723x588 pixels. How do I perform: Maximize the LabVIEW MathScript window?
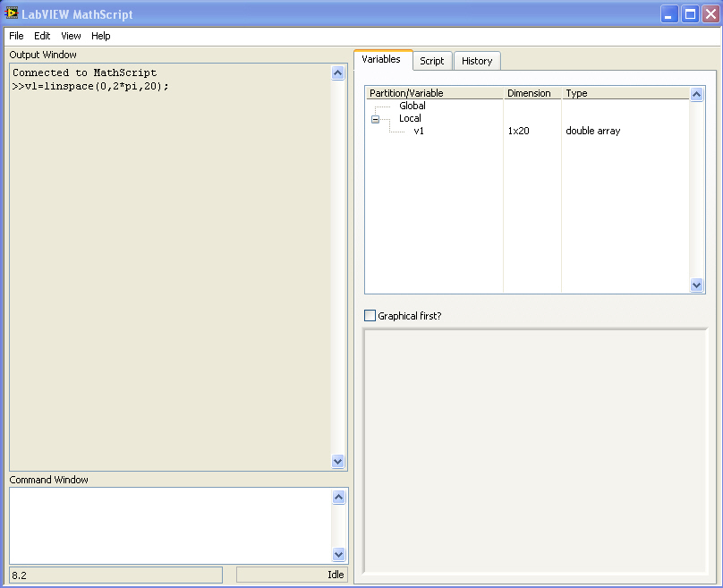(690, 13)
